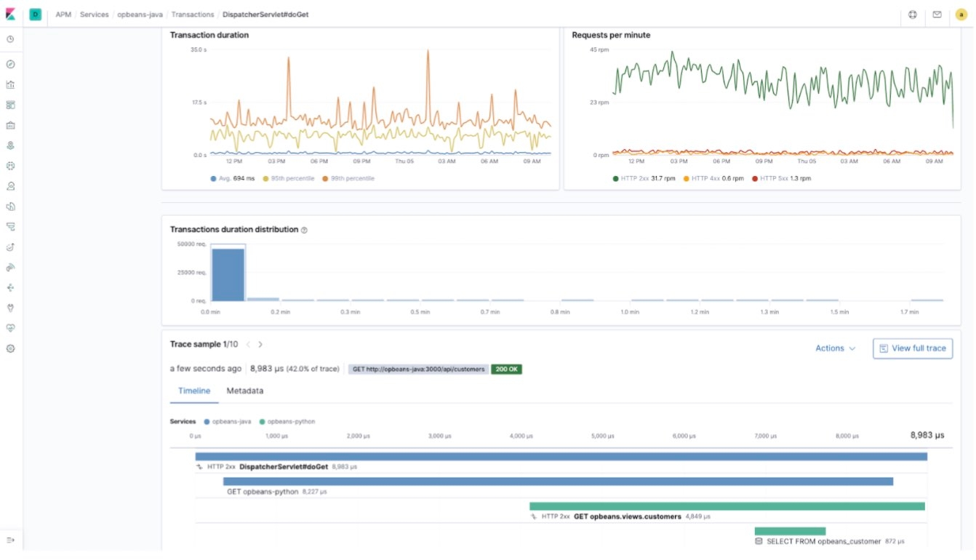Click opbeans-java in the breadcrumb

coord(140,15)
